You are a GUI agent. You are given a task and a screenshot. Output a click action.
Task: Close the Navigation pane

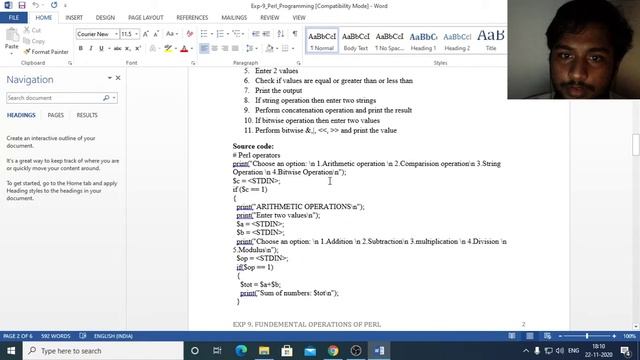point(118,78)
